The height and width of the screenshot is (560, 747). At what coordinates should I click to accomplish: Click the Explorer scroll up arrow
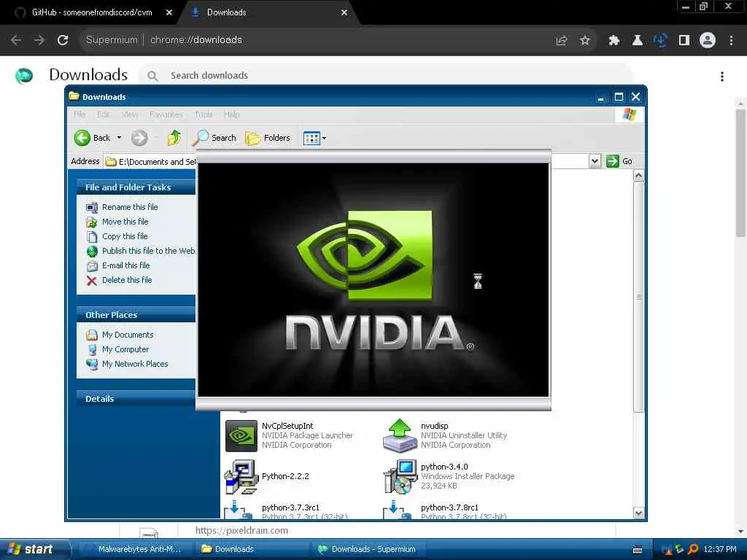coord(638,176)
